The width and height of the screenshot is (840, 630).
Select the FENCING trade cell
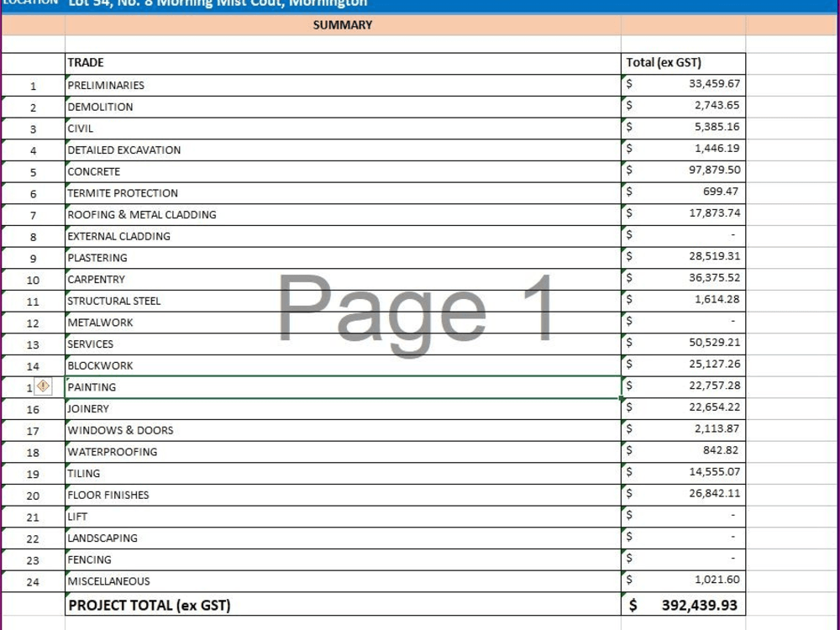pos(343,559)
